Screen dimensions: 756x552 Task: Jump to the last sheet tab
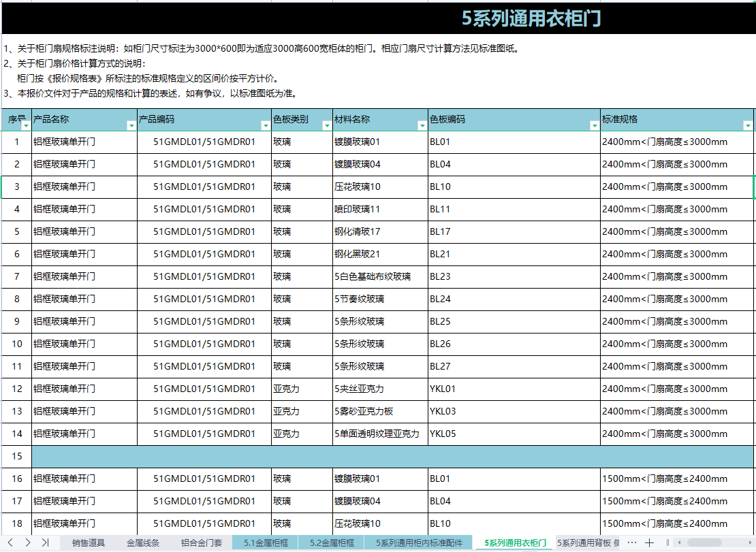(45, 542)
